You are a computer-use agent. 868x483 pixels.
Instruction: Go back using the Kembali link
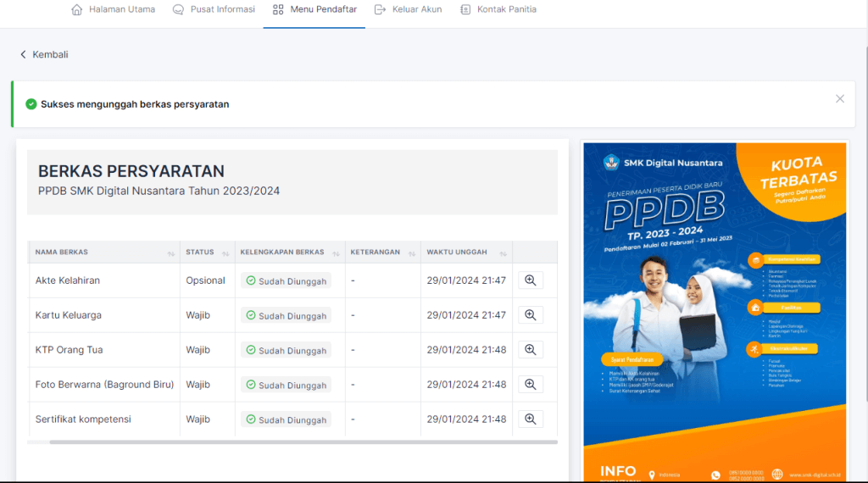click(44, 54)
